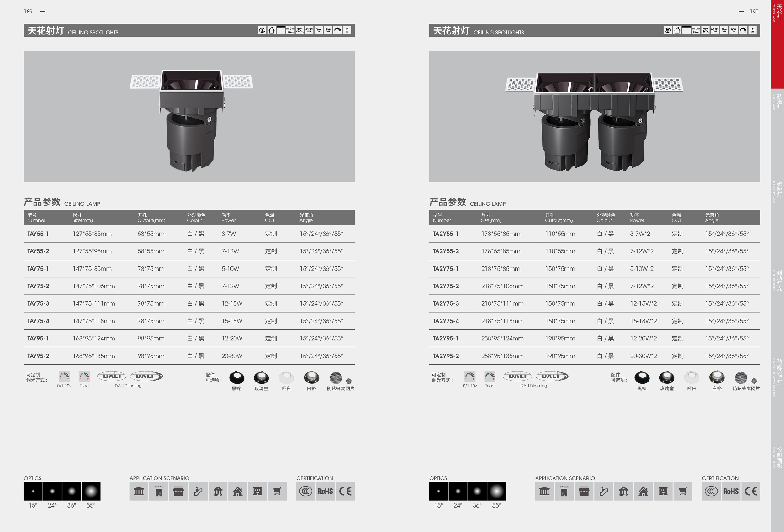Viewport: 784px width, 532px height.
Task: Open the 轨道灯 side tab
Action: coord(779,102)
